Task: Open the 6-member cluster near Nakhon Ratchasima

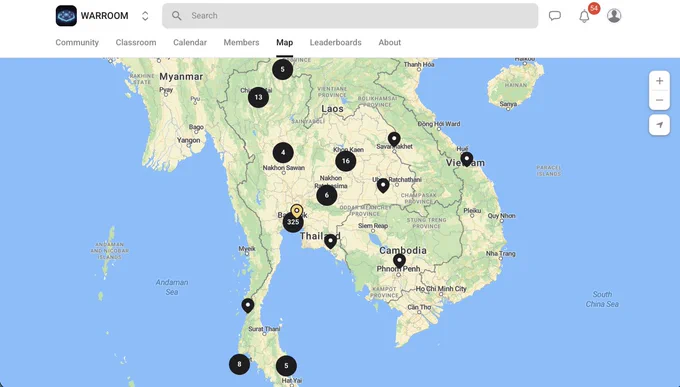Action: [327, 195]
